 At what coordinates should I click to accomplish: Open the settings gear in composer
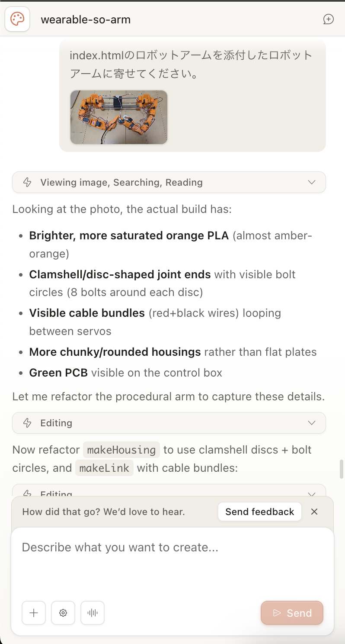click(63, 613)
